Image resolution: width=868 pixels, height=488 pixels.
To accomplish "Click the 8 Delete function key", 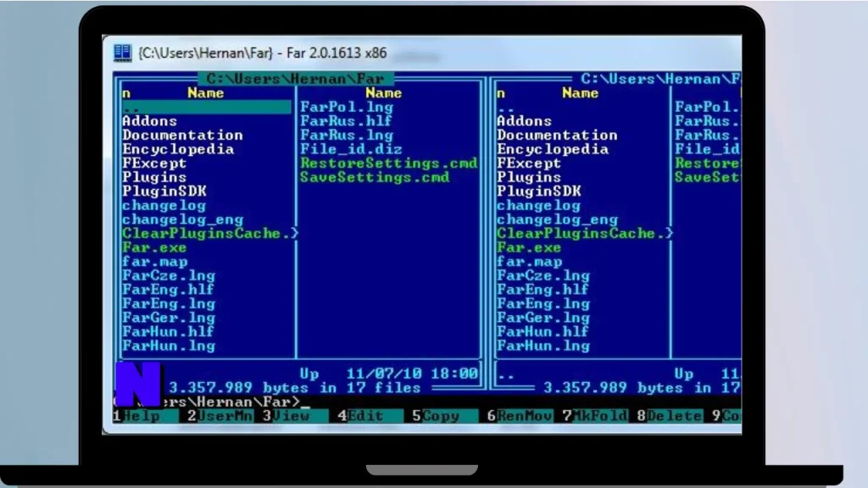I will pyautogui.click(x=670, y=415).
